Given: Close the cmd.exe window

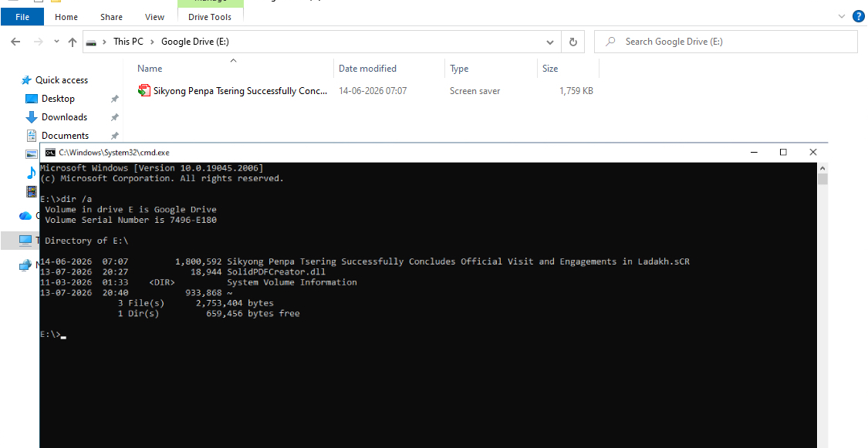Looking at the screenshot, I should pyautogui.click(x=812, y=152).
